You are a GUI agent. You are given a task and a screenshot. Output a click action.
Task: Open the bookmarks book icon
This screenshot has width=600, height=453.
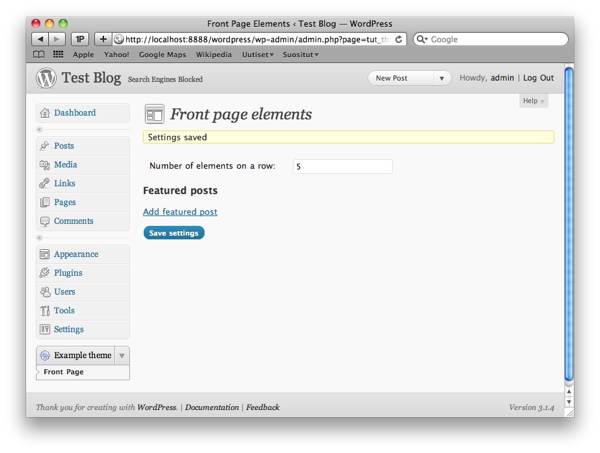point(39,54)
